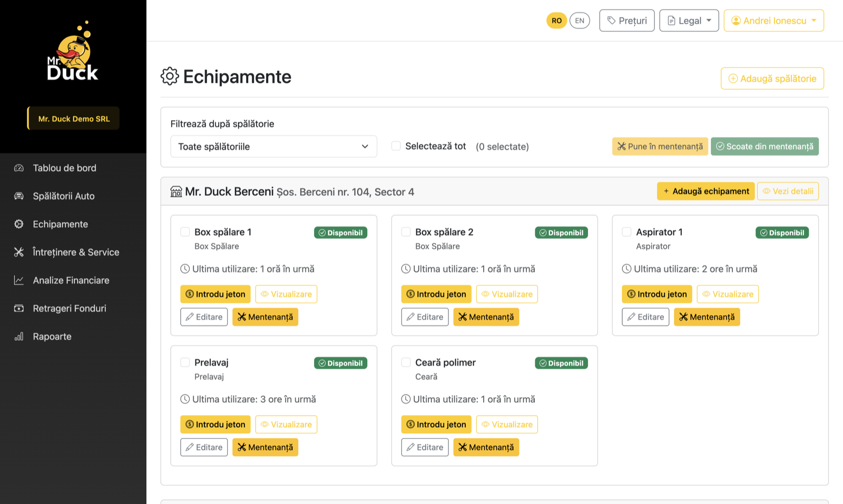Check the Box spălare 1 checkbox
Viewport: 843px width, 504px height.
185,232
